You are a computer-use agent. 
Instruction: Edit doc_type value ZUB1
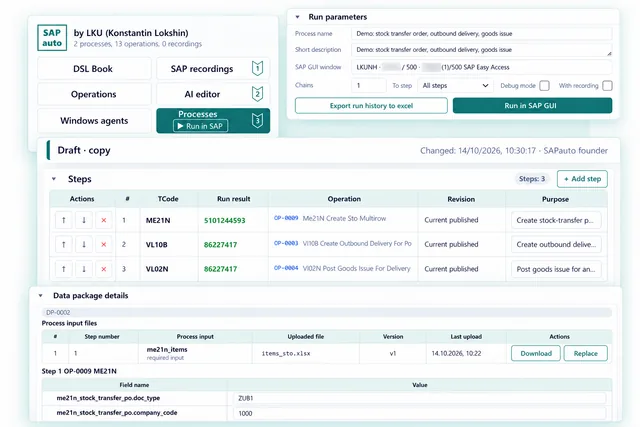pos(420,398)
